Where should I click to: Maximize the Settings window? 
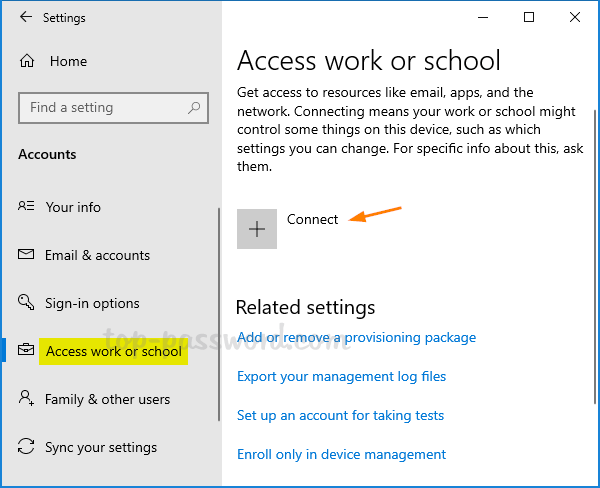[529, 17]
